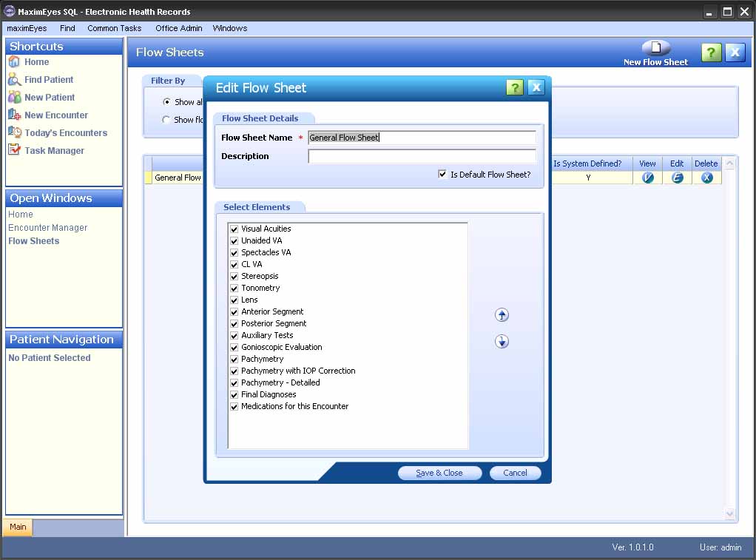The height and width of the screenshot is (560, 756).
Task: Uncheck Visual Acuities element
Action: click(234, 229)
